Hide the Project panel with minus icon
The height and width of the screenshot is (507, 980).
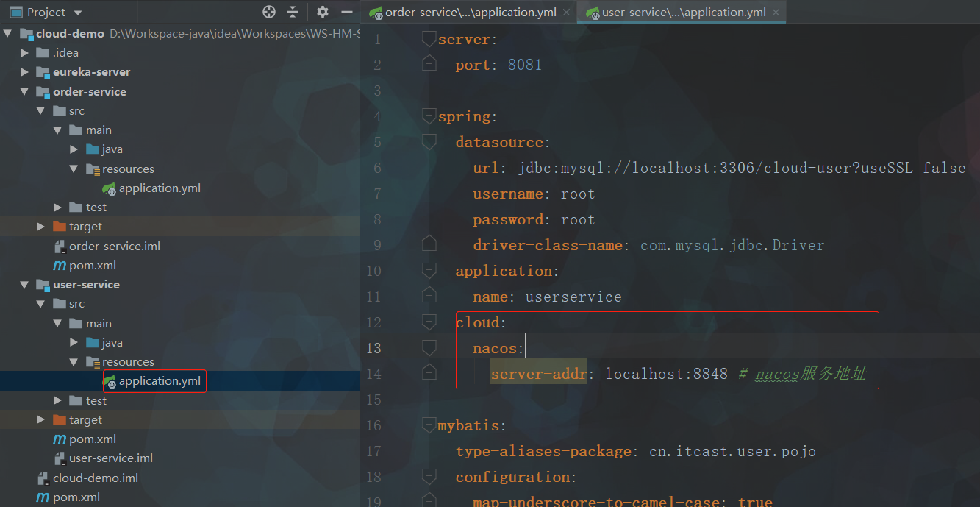[347, 12]
